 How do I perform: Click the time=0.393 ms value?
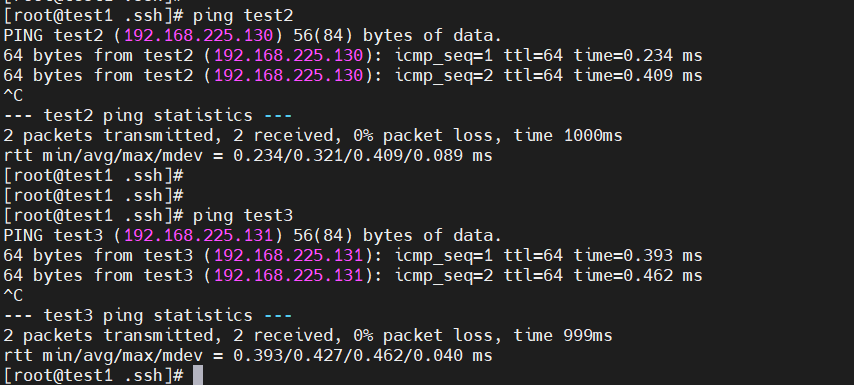pos(638,256)
